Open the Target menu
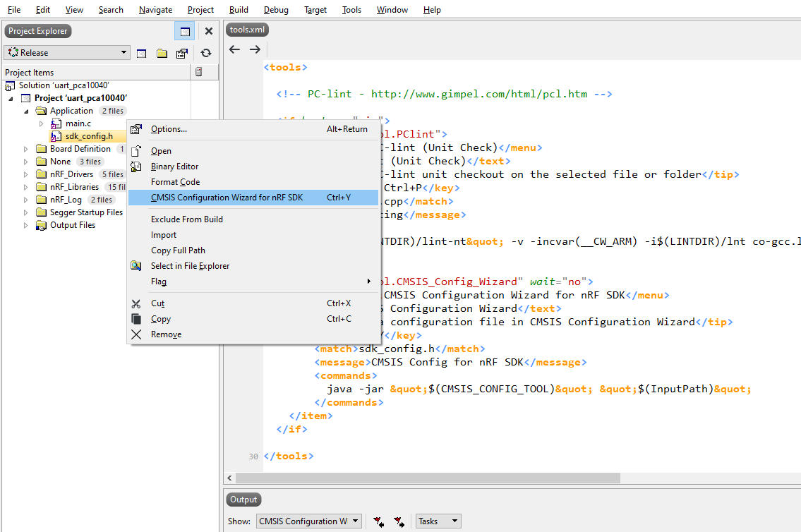Image resolution: width=801 pixels, height=532 pixels. pyautogui.click(x=315, y=10)
